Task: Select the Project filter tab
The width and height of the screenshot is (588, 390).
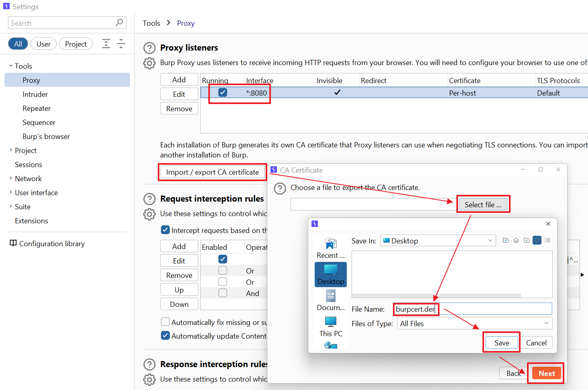Action: coord(76,44)
